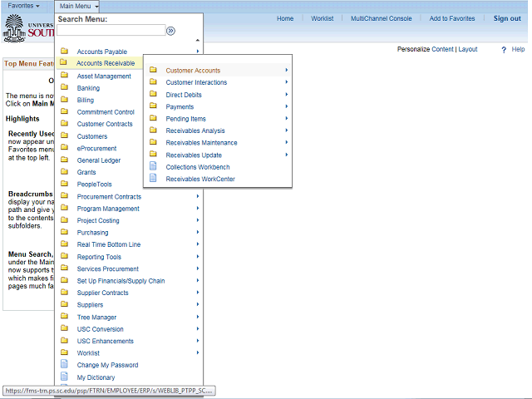This screenshot has height=399, width=532.
Task: Click into the Search Menu text field
Action: coord(111,31)
